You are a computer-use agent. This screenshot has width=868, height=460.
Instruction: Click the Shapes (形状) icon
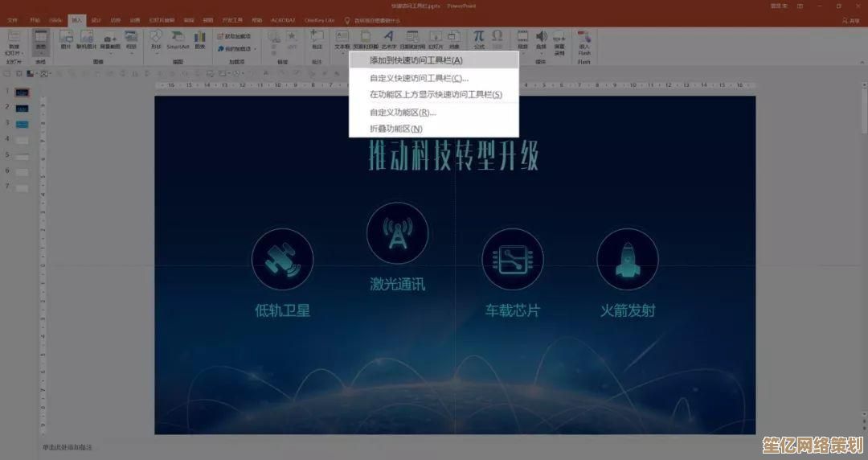point(156,39)
